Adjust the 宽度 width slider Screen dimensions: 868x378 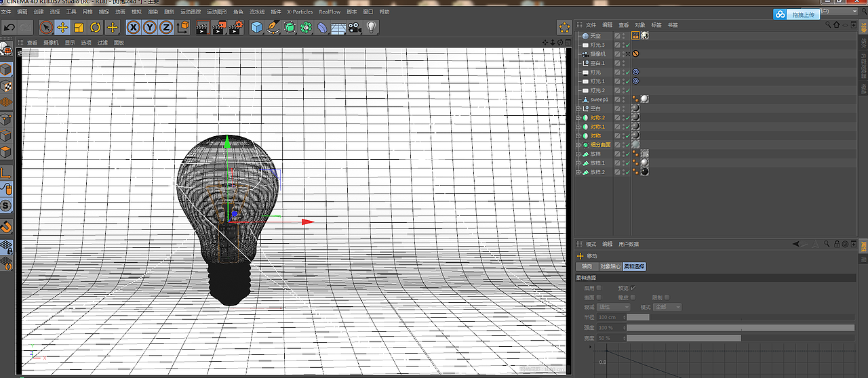(741, 337)
